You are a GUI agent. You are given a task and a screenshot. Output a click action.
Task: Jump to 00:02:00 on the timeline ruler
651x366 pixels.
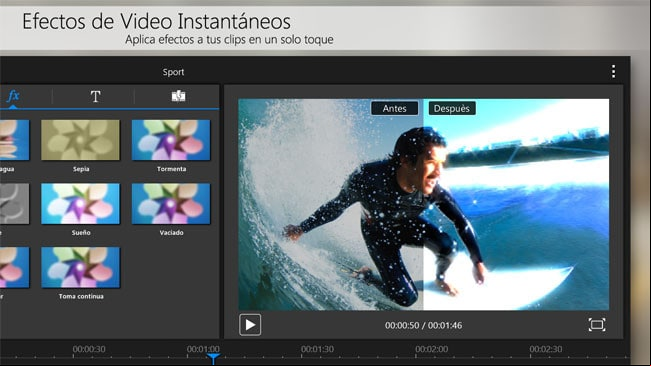pyautogui.click(x=431, y=349)
